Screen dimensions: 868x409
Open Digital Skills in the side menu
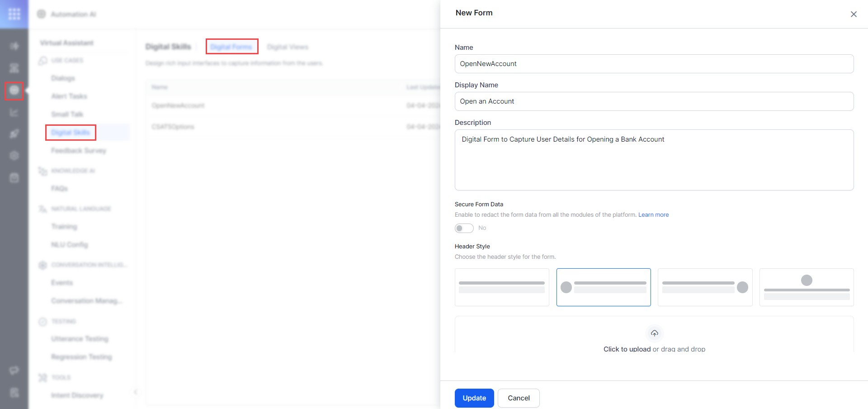click(x=71, y=133)
